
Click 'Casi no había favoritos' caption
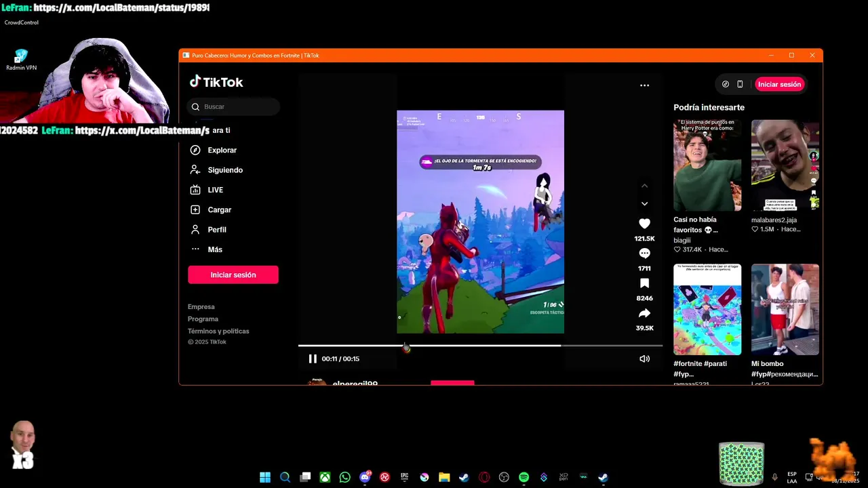[x=696, y=225]
